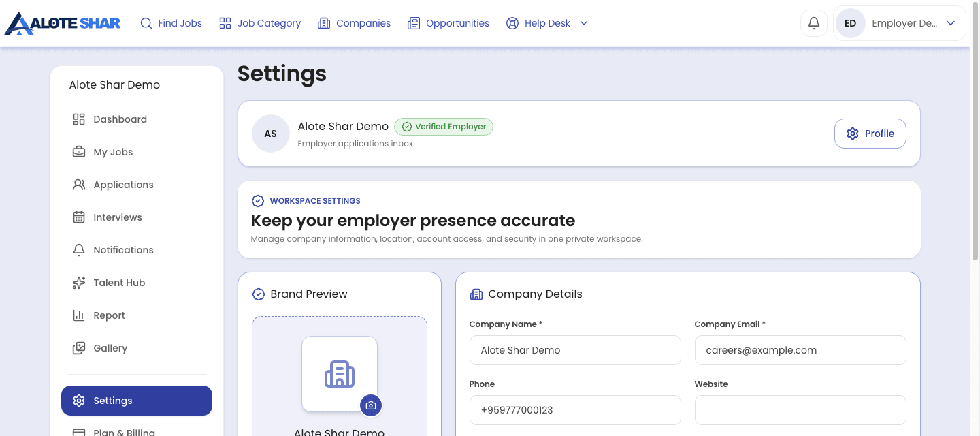This screenshot has height=436, width=980.
Task: Click the sidebar Notifications bell icon
Action: point(79,250)
